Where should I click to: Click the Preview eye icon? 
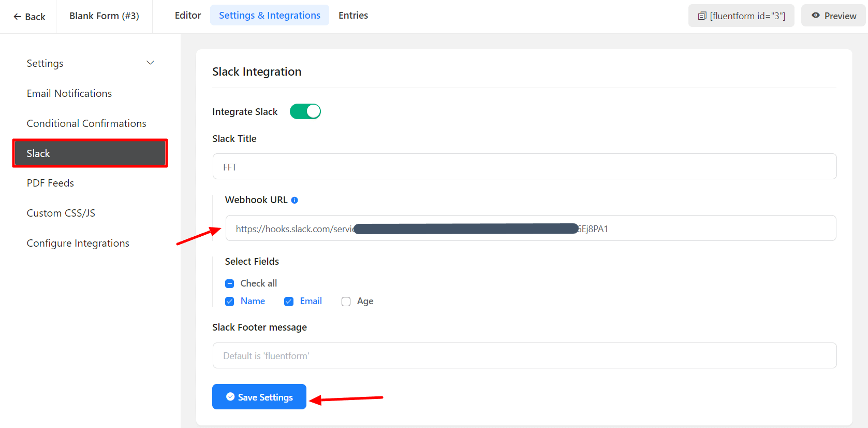coord(815,16)
